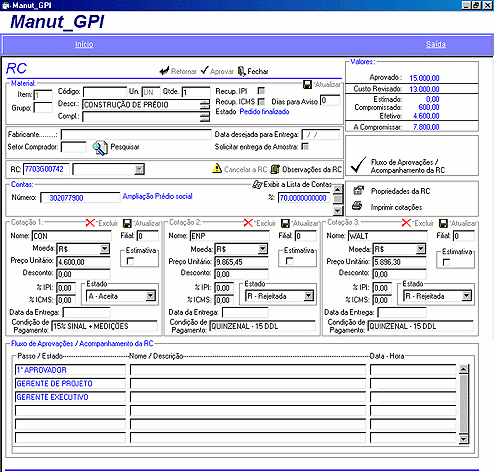Click the Data desejada para Entrega field
The image size is (494, 472).
click(321, 135)
